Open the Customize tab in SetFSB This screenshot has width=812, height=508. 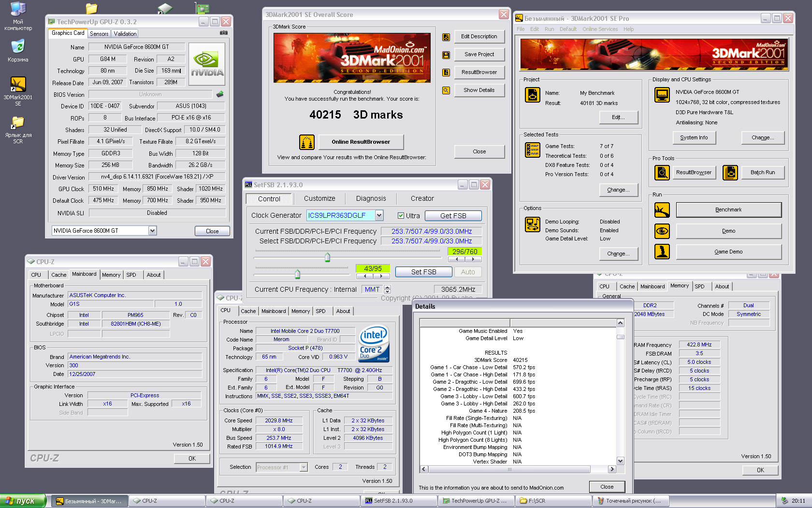pos(319,198)
